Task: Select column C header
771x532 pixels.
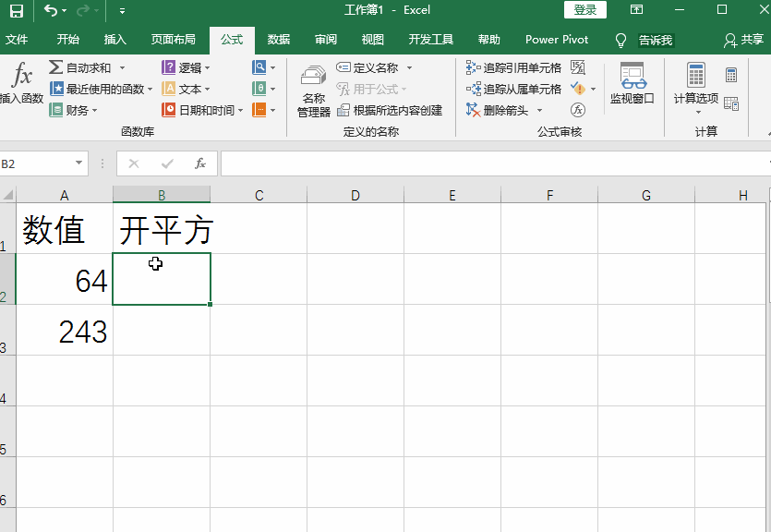Action: click(259, 195)
